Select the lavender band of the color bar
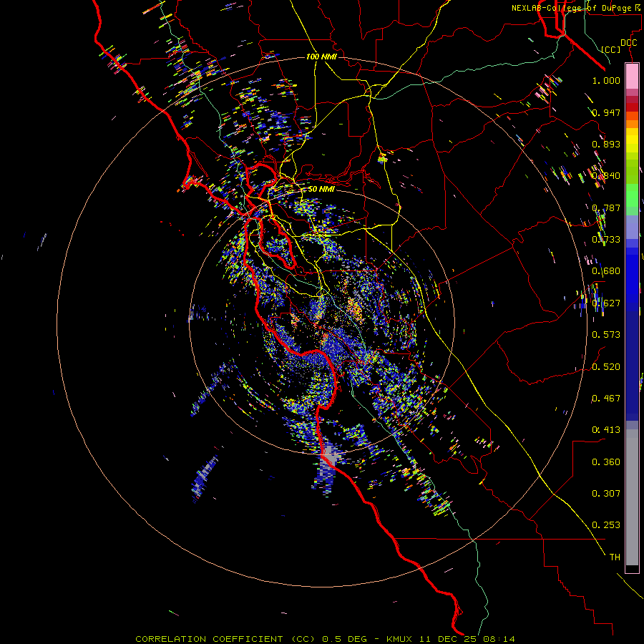Image resolution: width=644 pixels, height=644 pixels. click(x=632, y=227)
